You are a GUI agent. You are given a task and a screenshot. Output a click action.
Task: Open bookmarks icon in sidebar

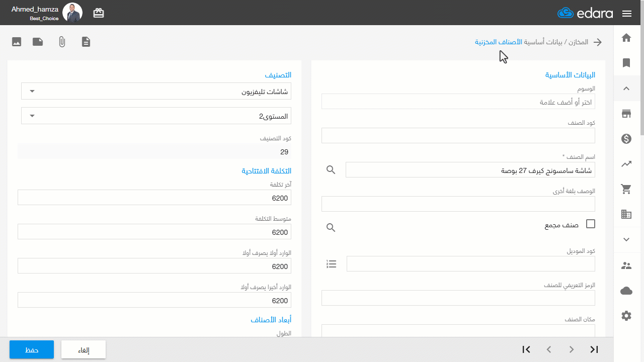click(x=626, y=63)
